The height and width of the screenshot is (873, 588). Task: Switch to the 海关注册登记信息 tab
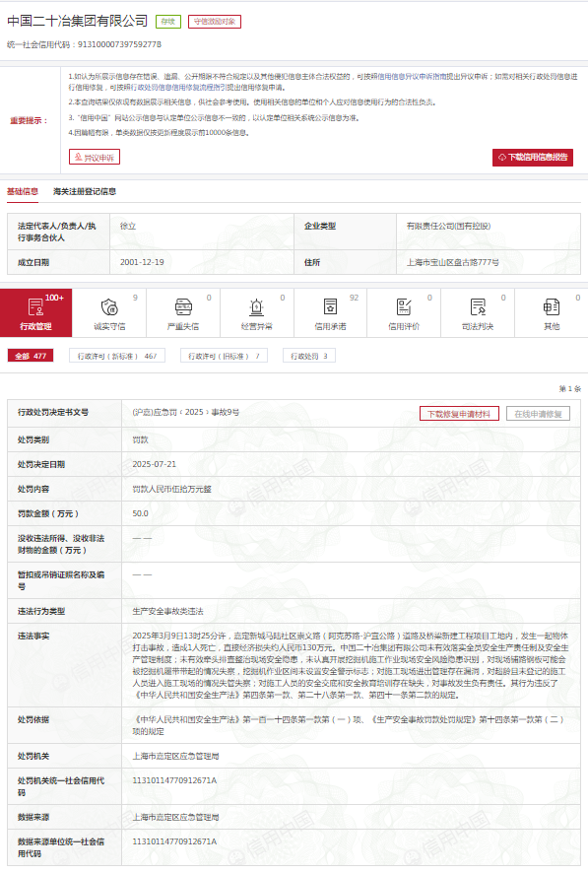tap(85, 191)
